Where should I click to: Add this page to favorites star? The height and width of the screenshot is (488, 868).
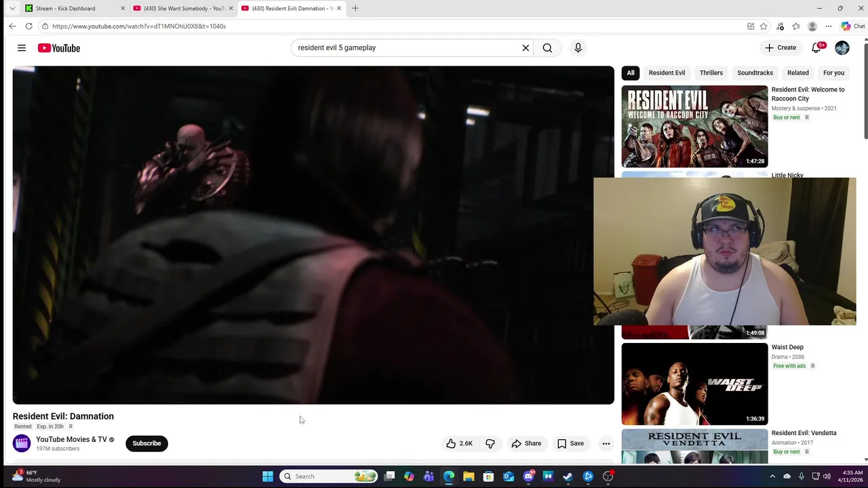pos(764,26)
